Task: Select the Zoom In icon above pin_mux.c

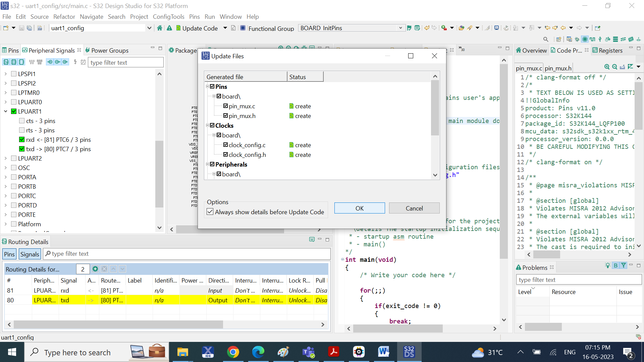Action: [x=606, y=67]
